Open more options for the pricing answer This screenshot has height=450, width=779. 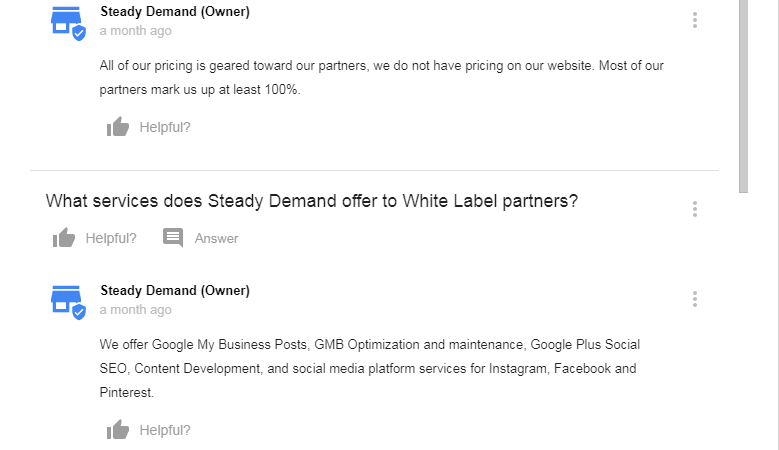pyautogui.click(x=695, y=20)
